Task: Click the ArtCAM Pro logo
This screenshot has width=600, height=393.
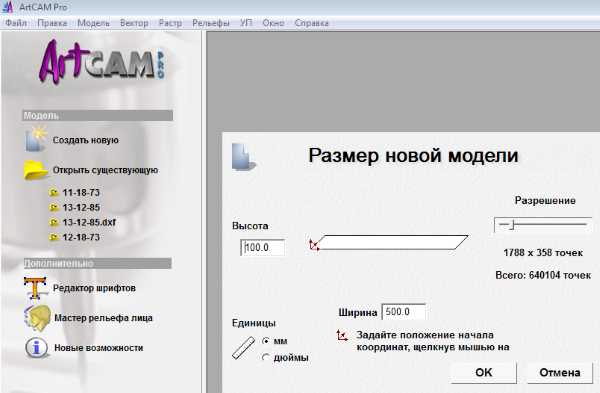Action: [102, 62]
